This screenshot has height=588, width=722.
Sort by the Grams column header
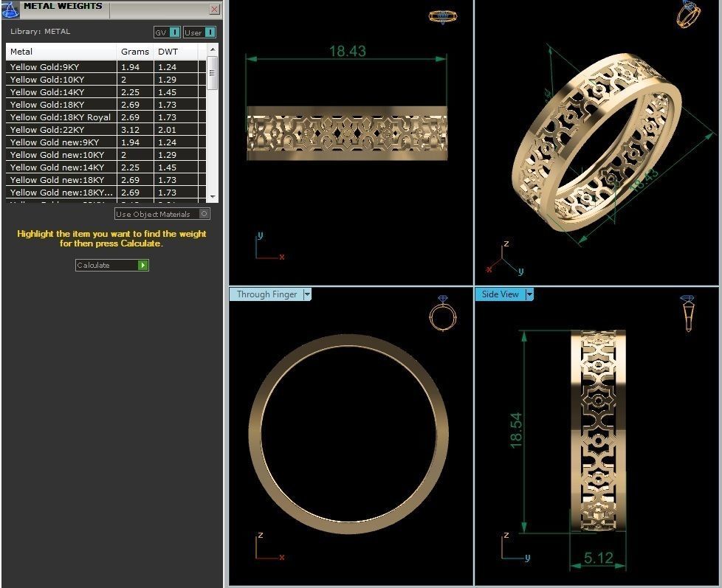(x=135, y=52)
